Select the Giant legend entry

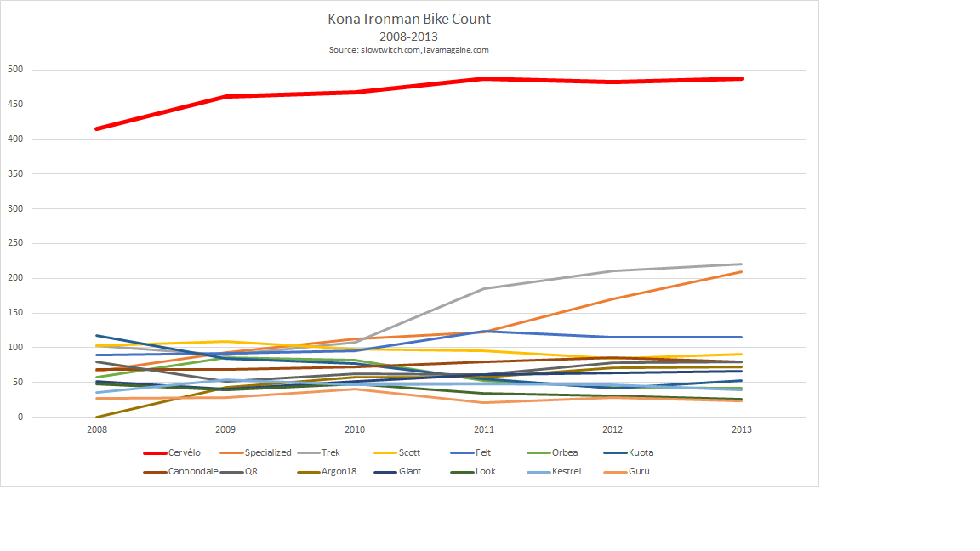coord(397,472)
